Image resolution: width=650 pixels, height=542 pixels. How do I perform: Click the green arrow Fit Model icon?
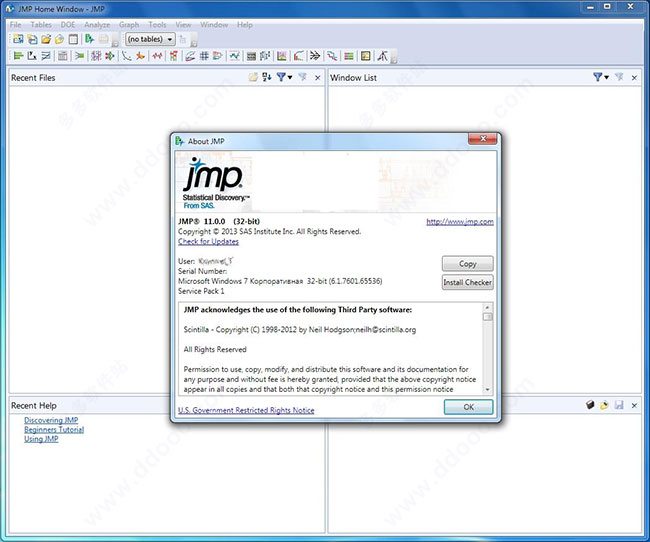point(80,56)
